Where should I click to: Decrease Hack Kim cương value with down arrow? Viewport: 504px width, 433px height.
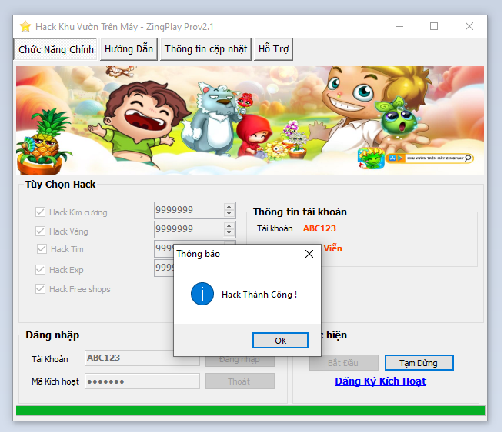point(229,213)
